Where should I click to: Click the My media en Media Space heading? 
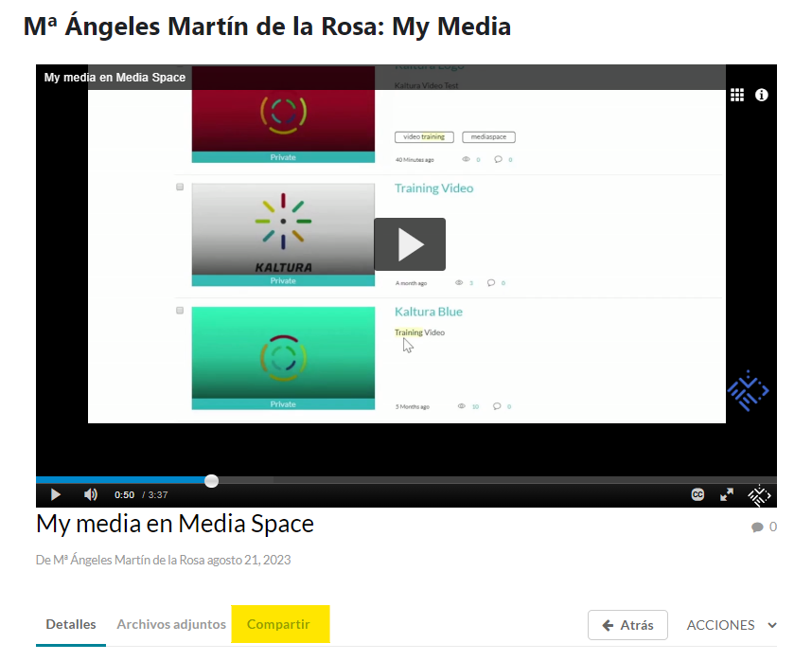click(x=175, y=524)
